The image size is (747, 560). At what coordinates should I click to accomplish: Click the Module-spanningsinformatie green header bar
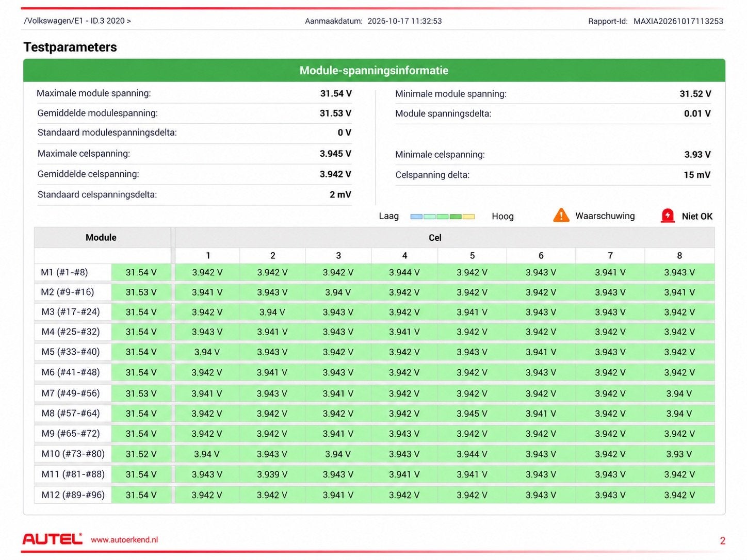pos(374,70)
